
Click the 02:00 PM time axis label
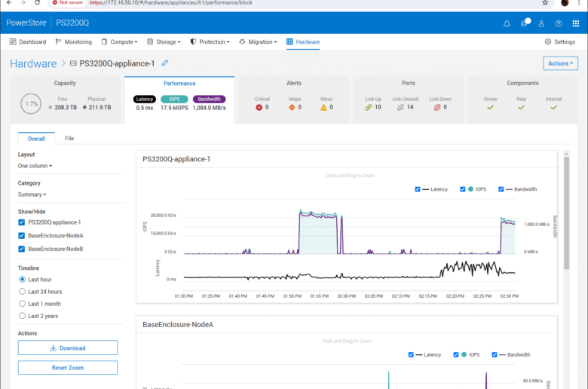pyautogui.click(x=347, y=296)
